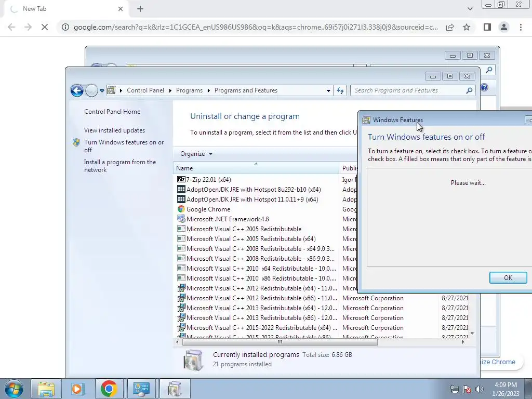Viewport: 532px width, 399px height.
Task: Click the 7-Zip program icon
Action: (x=181, y=179)
